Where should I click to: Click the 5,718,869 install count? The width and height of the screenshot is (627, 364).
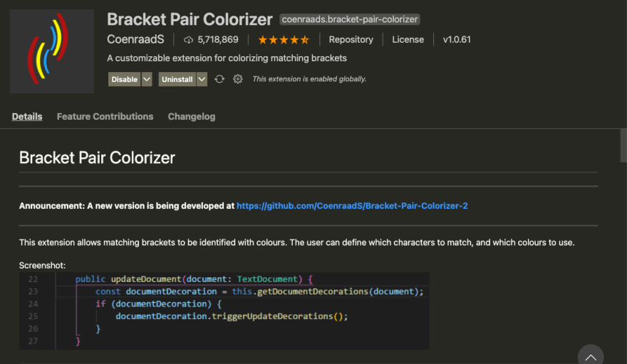tap(218, 40)
